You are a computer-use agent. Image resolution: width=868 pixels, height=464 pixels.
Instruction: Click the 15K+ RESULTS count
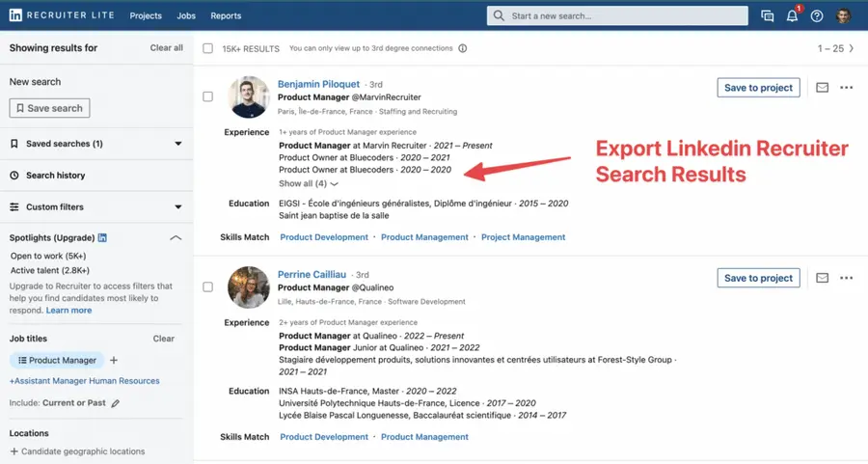coord(251,49)
